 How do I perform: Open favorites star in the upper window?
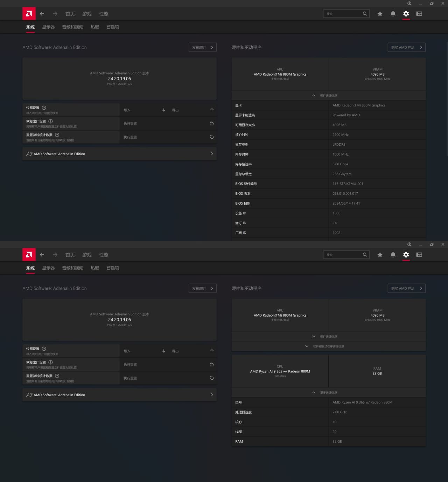coord(380,14)
